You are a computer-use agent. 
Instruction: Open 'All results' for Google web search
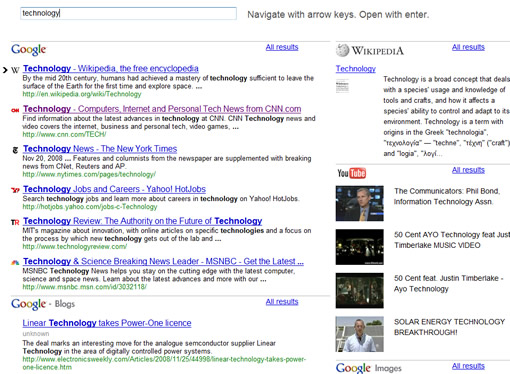point(282,47)
